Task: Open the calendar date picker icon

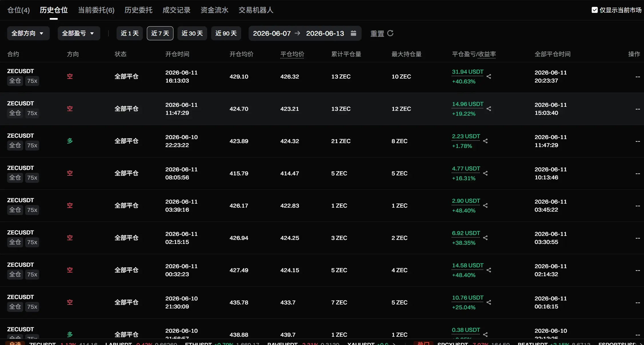Action: point(353,33)
